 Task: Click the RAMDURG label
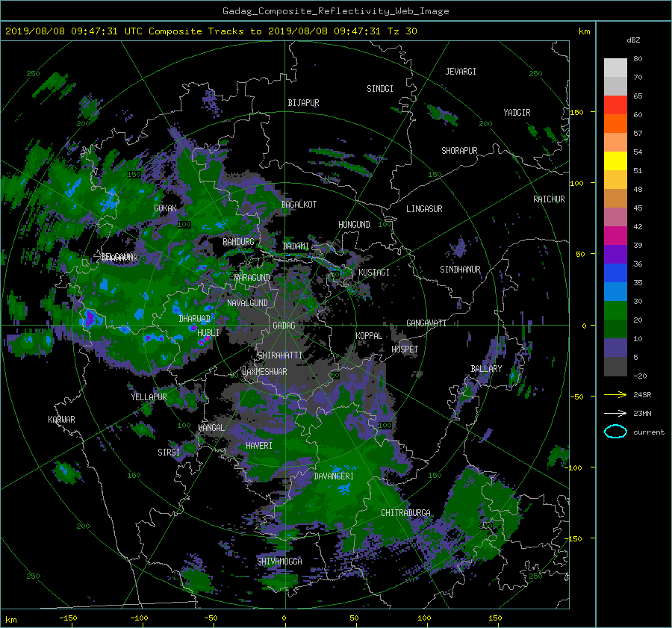pos(238,242)
